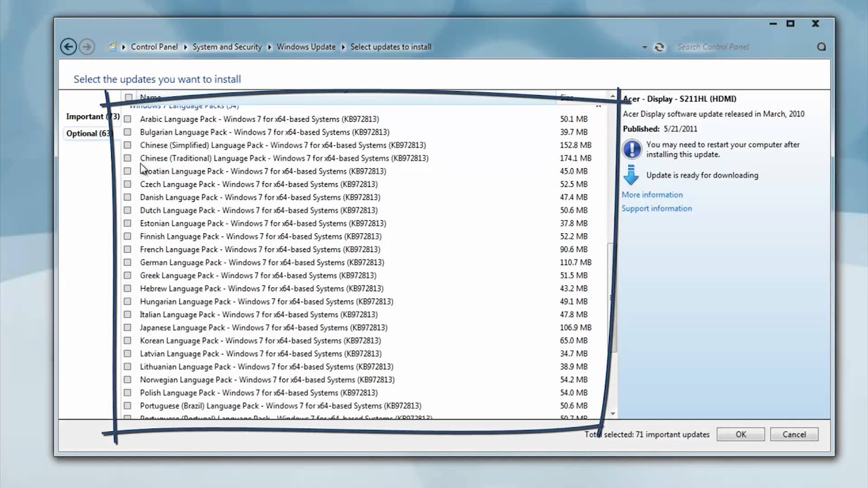The height and width of the screenshot is (488, 868).
Task: Toggle the select-all checkbox in the header
Action: pos(128,98)
